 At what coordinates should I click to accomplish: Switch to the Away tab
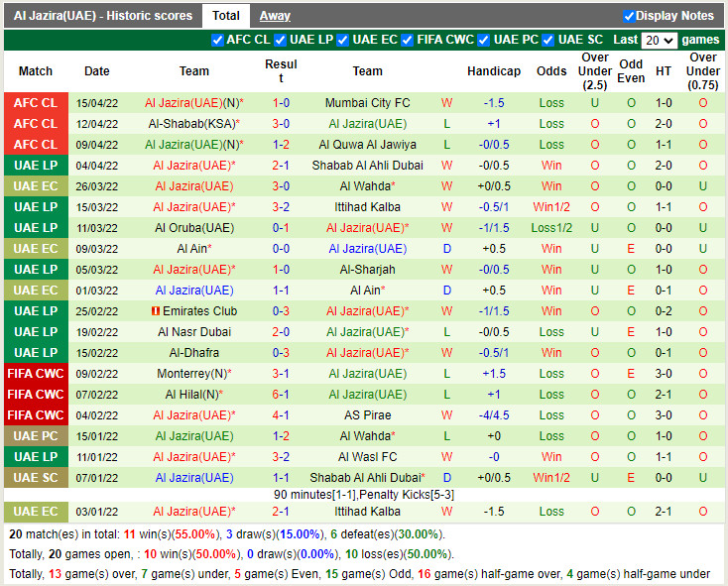click(275, 16)
